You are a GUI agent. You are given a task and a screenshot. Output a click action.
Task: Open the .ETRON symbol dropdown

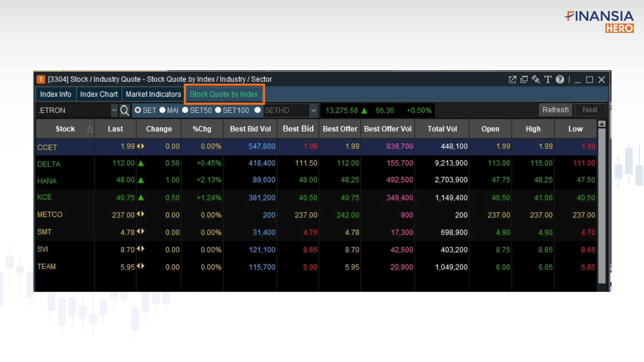coord(114,110)
